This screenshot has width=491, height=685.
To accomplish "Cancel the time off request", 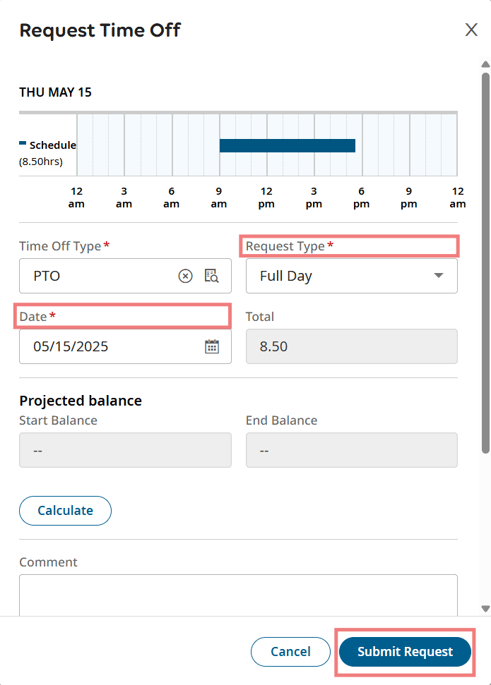I will pyautogui.click(x=290, y=651).
